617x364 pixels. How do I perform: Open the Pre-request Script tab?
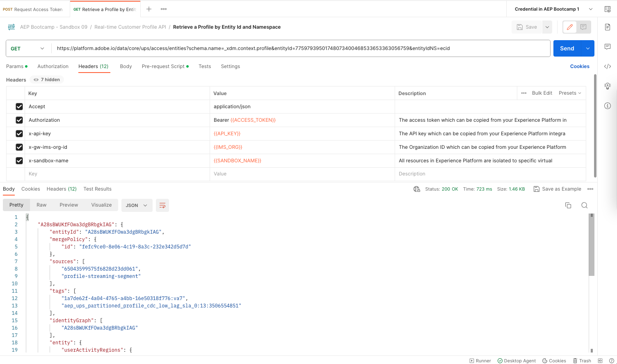[165, 66]
